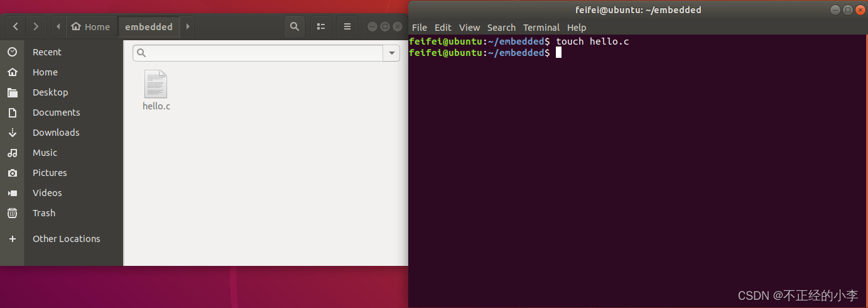Open terminal File menu

pyautogui.click(x=420, y=28)
